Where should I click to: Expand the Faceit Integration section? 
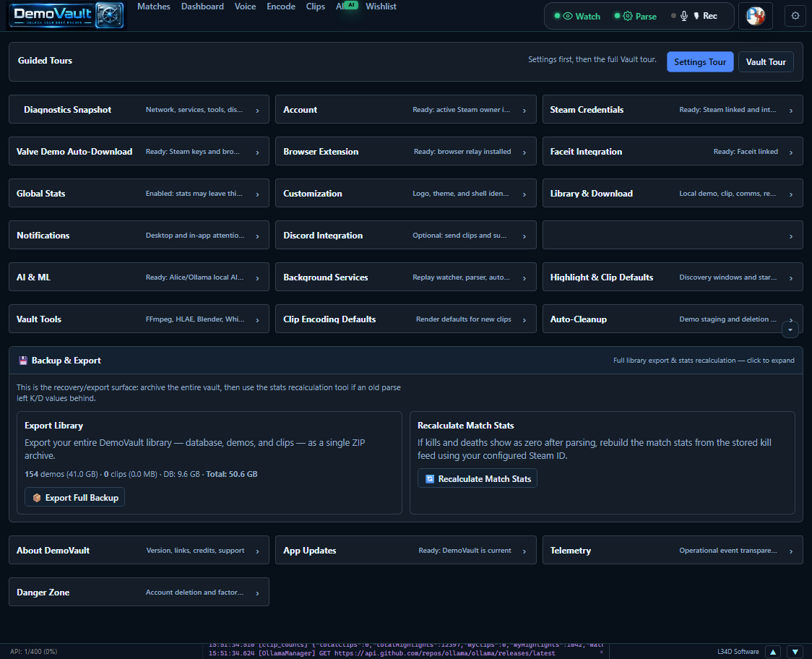(672, 151)
